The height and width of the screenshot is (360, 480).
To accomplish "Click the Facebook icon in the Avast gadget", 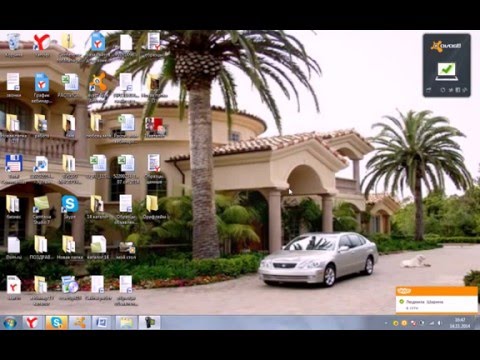I will point(458,90).
